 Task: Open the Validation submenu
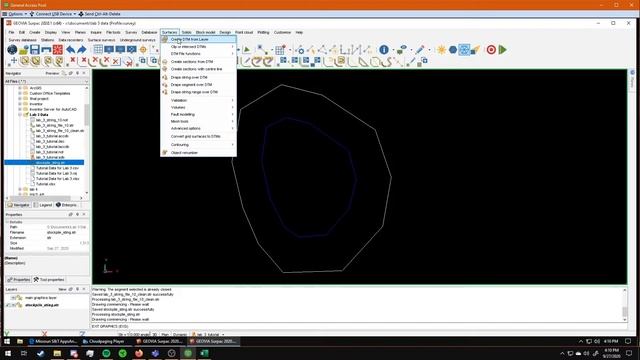pyautogui.click(x=198, y=100)
